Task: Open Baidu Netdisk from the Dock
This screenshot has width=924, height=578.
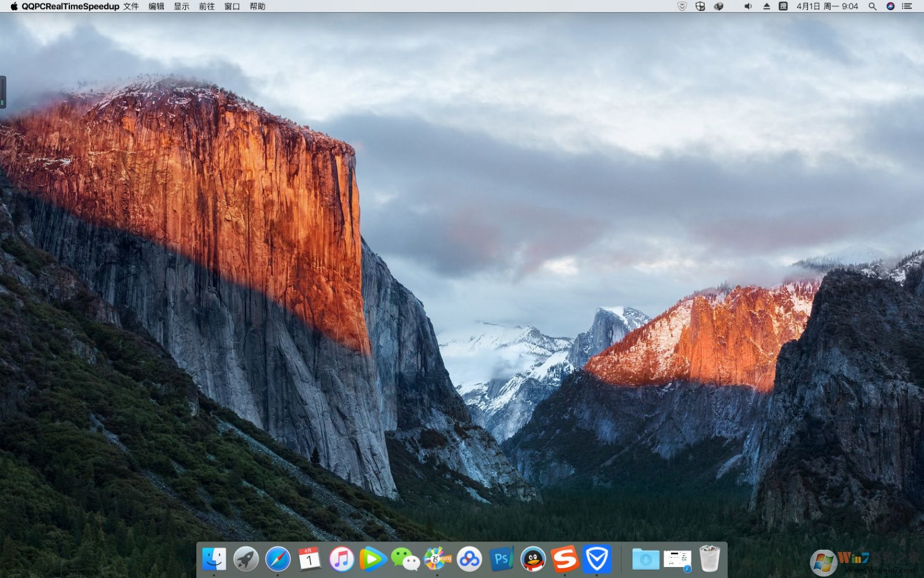Action: coord(469,559)
